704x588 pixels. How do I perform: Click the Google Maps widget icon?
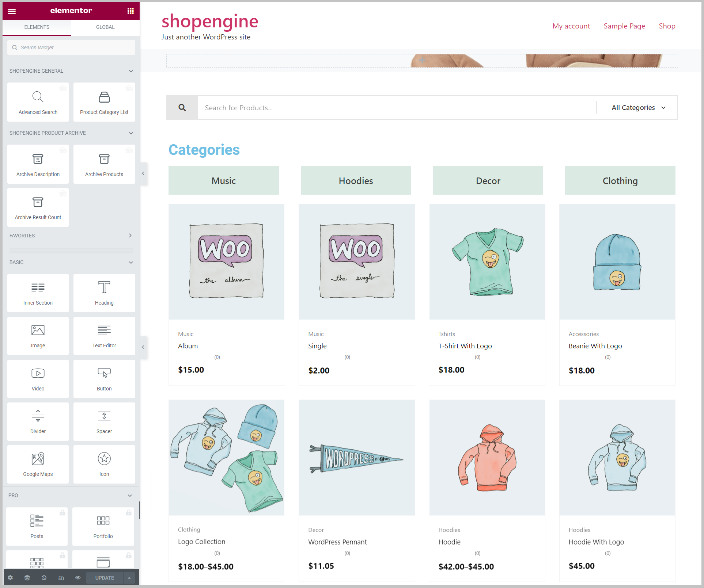(37, 459)
